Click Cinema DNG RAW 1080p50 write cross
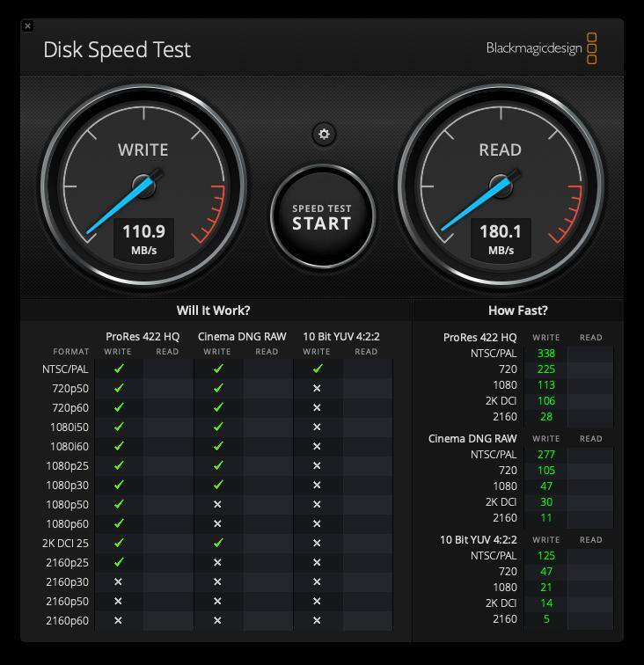 218,505
